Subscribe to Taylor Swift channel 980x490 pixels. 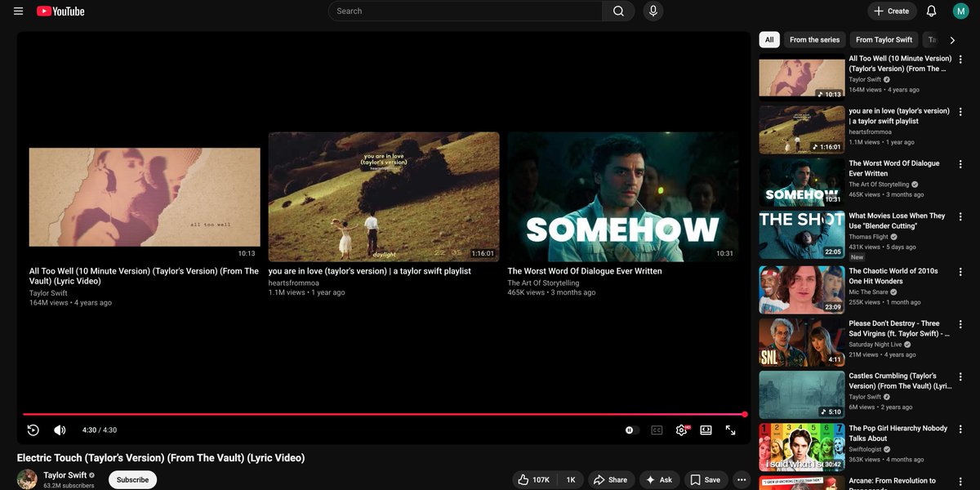(132, 480)
